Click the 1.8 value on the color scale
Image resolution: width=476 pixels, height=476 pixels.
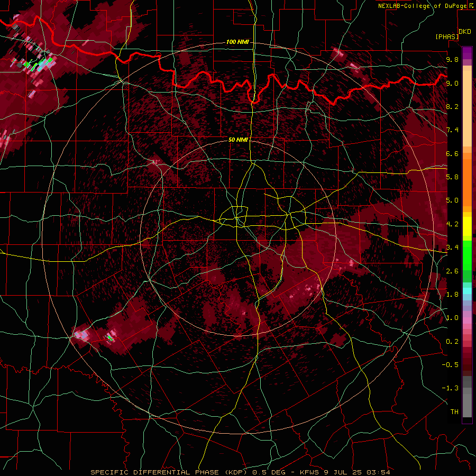click(452, 295)
